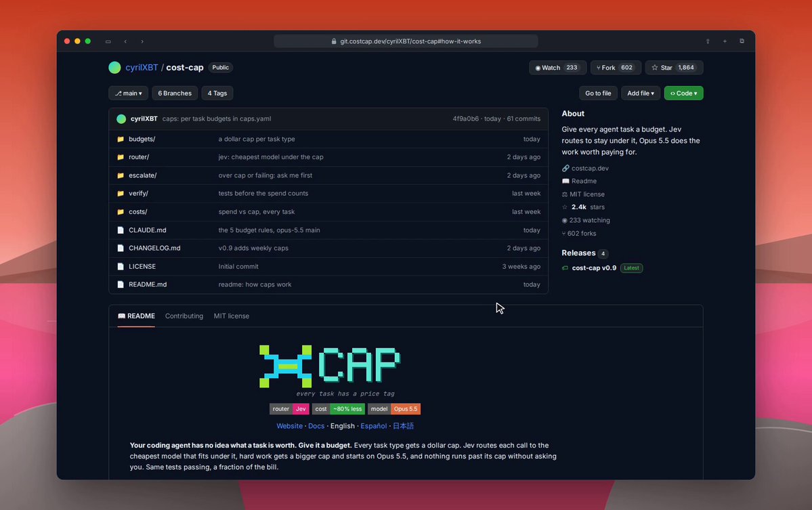The height and width of the screenshot is (510, 812).
Task: Click the browser share icon
Action: (x=708, y=41)
